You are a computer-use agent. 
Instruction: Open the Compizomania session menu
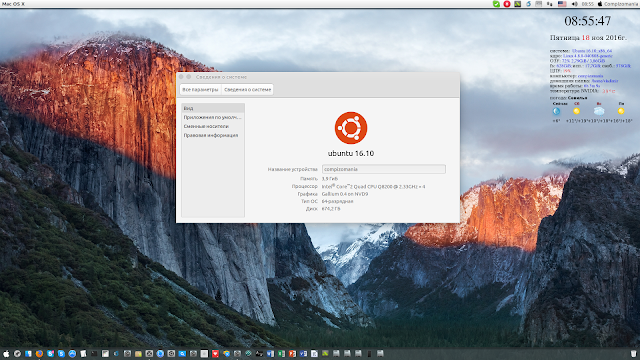click(x=618, y=4)
